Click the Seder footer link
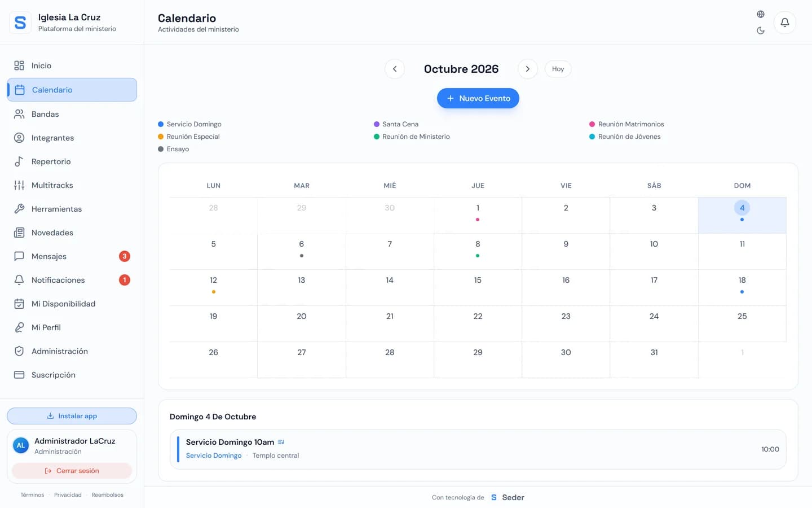Image resolution: width=812 pixels, height=508 pixels. (507, 497)
